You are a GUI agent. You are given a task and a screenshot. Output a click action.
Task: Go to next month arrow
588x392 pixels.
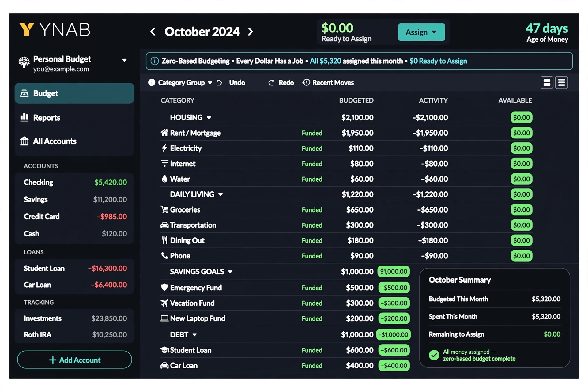click(250, 31)
